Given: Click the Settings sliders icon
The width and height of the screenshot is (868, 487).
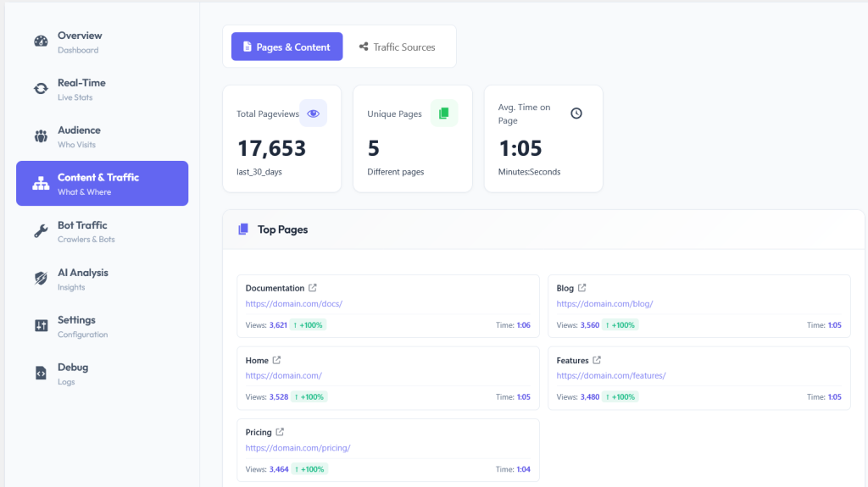Looking at the screenshot, I should click(x=41, y=325).
